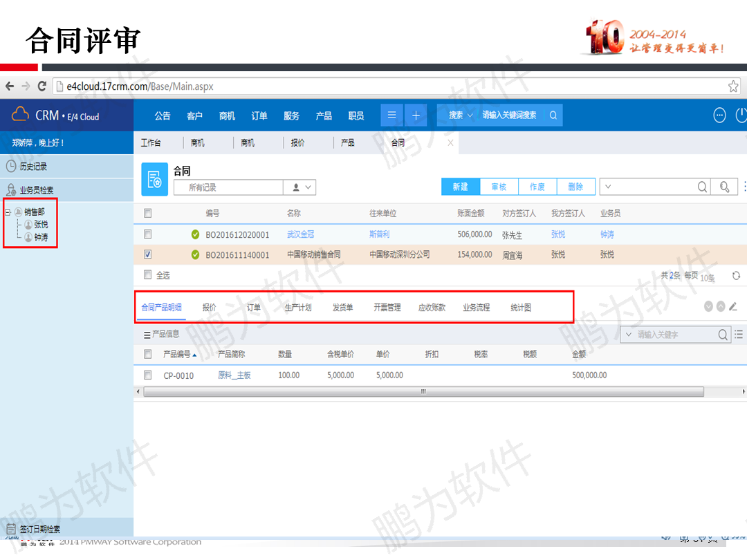Click the expand up arrow circle icon
Viewport: 747px width, 560px height.
(721, 307)
